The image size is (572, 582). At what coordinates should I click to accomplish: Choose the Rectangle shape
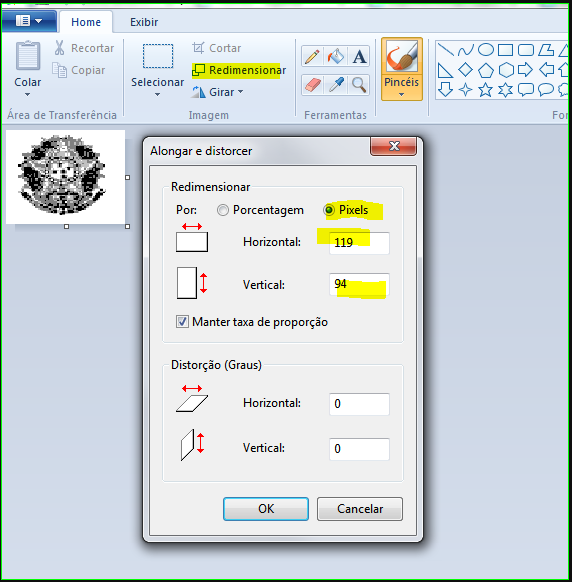[506, 49]
